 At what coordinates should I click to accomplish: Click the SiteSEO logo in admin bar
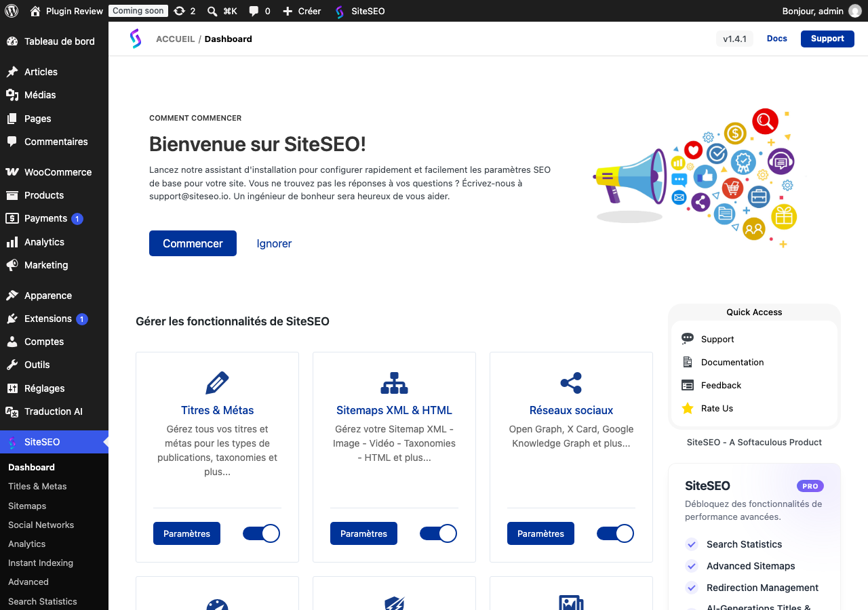[340, 11]
